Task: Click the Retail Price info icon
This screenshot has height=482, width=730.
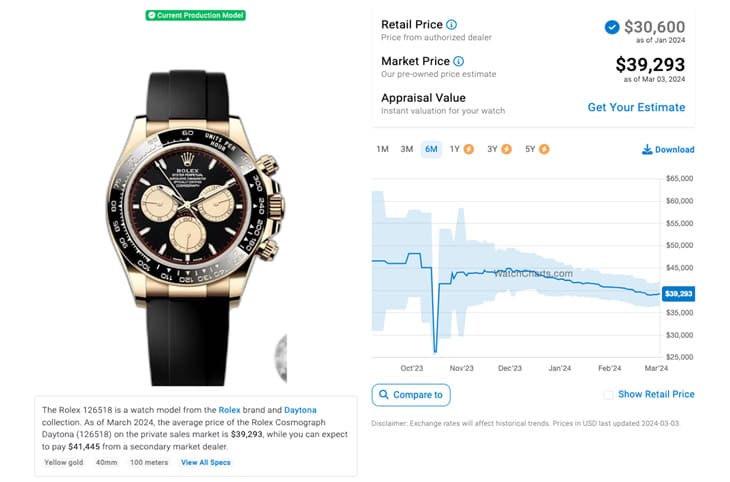Action: pyautogui.click(x=451, y=25)
